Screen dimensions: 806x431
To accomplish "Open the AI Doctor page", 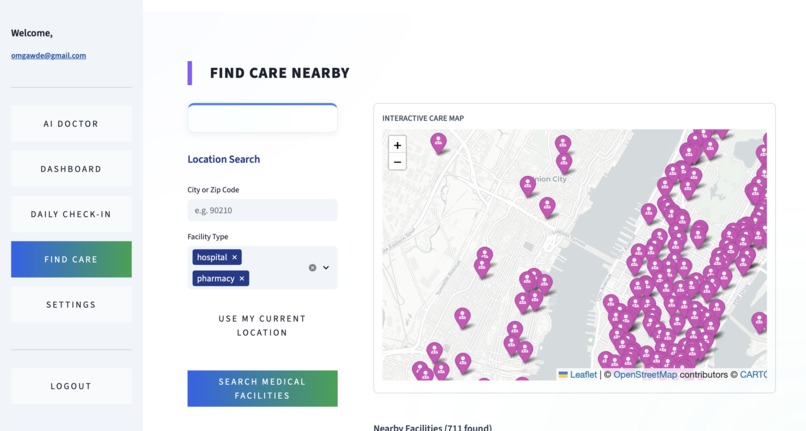I will 71,123.
